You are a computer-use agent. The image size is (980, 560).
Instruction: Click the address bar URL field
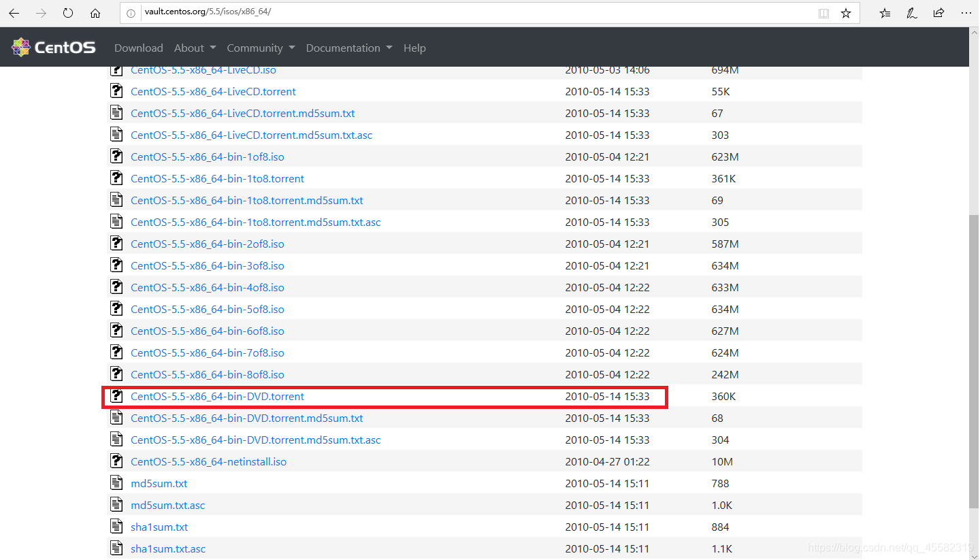[x=476, y=13]
